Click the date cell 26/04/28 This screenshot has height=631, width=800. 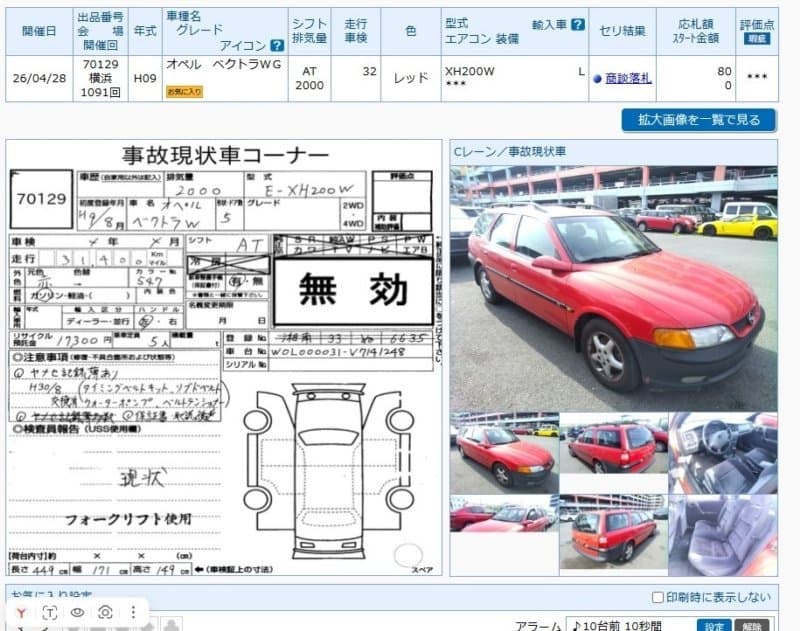(39, 79)
